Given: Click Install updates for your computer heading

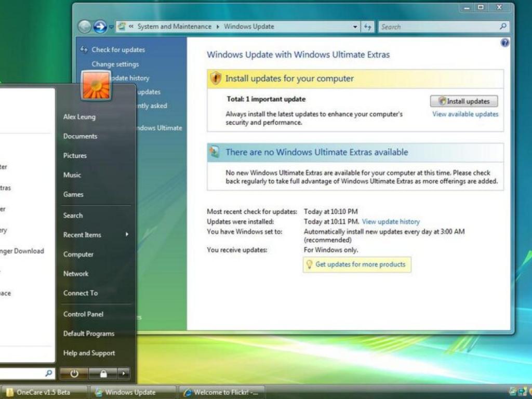Looking at the screenshot, I should (x=289, y=78).
